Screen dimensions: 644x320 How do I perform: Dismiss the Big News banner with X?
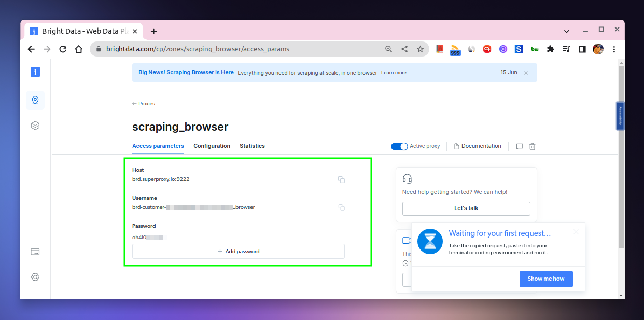tap(526, 73)
